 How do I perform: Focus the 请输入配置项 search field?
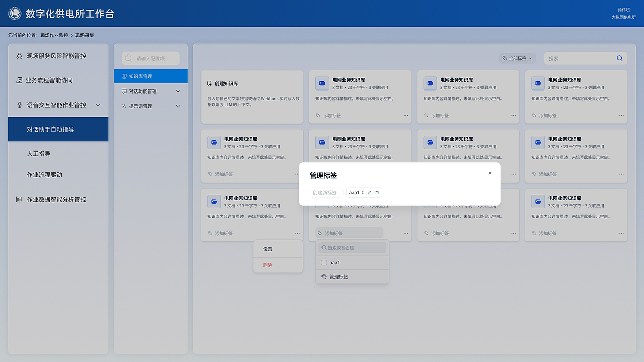(x=150, y=58)
